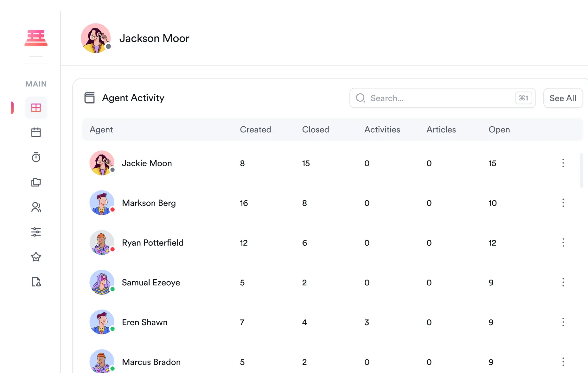Viewport: 588px width, 373px height.
Task: Click the Agent Activity title
Action: (x=133, y=98)
